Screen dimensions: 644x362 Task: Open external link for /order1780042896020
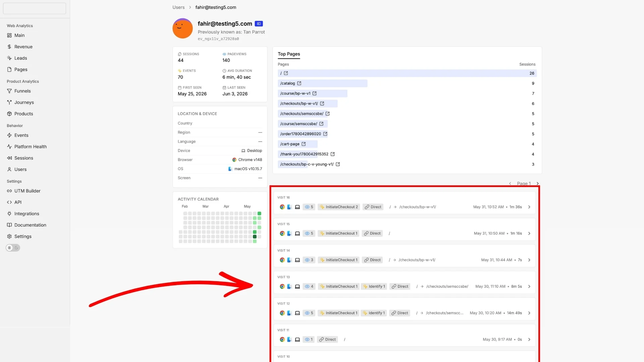pos(325,134)
